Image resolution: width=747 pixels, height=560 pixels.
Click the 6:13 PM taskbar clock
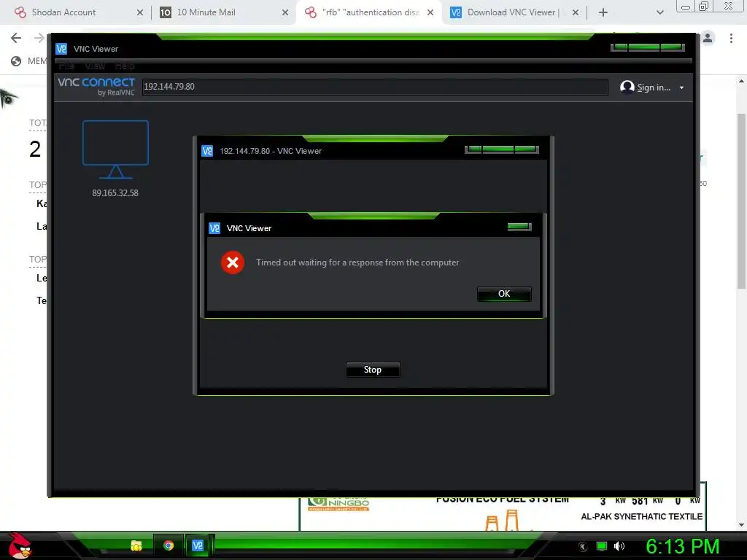coord(683,546)
